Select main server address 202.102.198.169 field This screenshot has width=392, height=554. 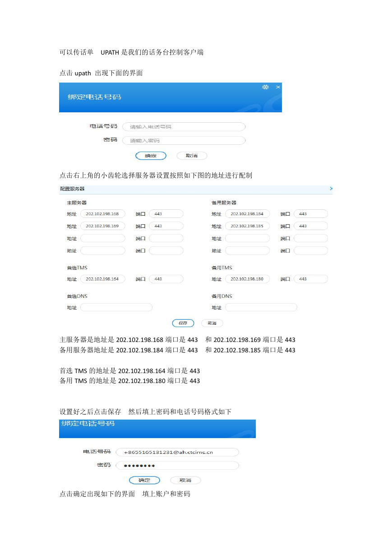coord(103,226)
